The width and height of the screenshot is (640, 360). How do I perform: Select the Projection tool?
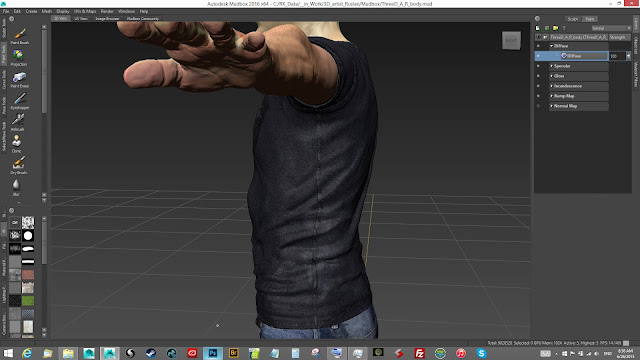click(18, 58)
